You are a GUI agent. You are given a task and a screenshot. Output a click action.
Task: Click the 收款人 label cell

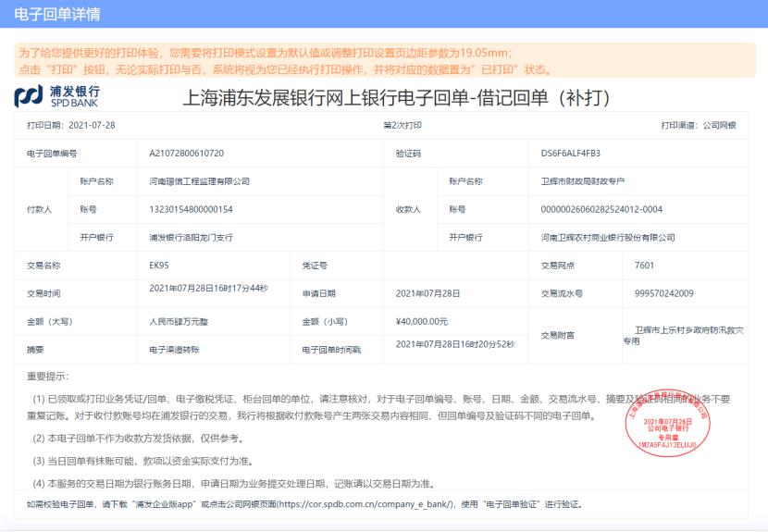[408, 210]
